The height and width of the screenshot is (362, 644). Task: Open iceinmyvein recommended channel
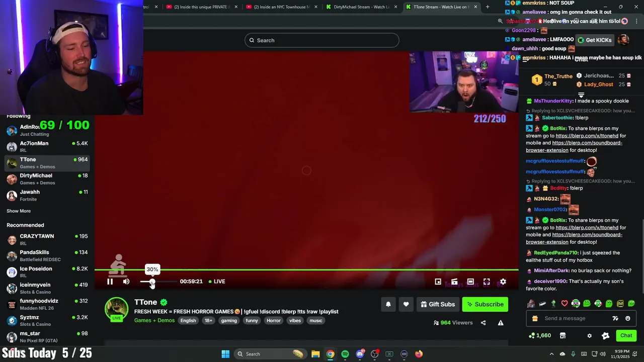point(47,288)
